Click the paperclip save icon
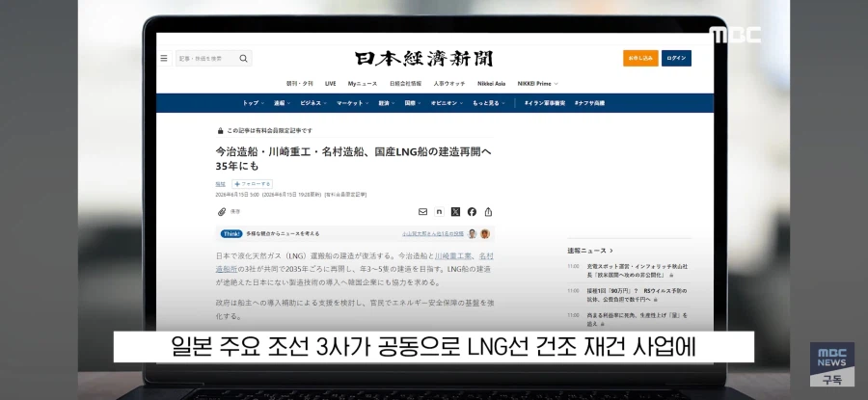Image resolution: width=868 pixels, height=400 pixels. click(222, 211)
